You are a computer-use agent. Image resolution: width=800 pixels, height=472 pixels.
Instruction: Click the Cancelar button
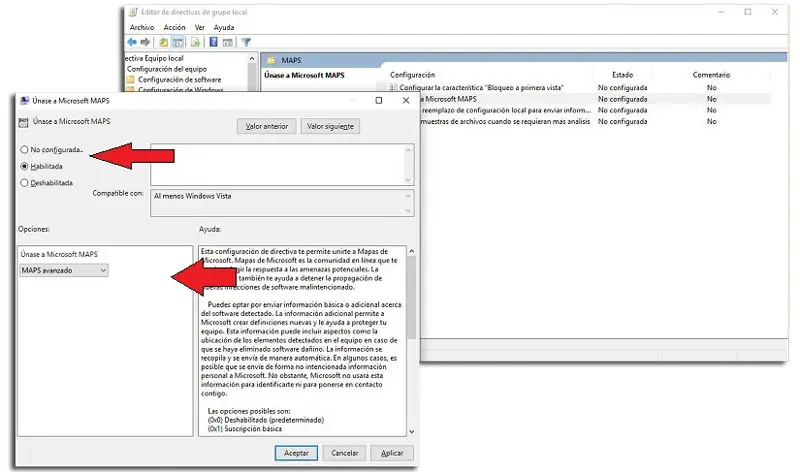point(344,453)
